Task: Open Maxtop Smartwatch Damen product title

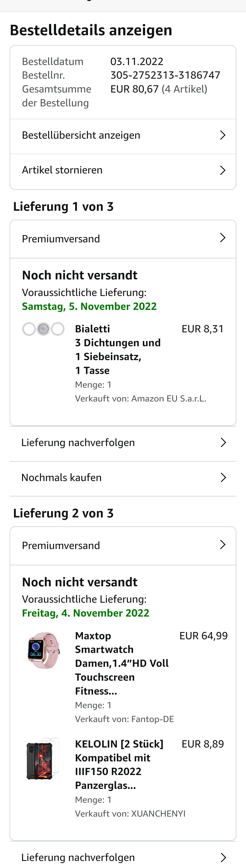Action: coord(121,663)
